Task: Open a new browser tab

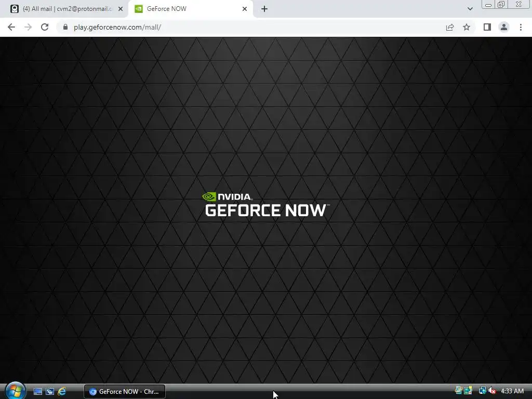Action: 264,9
